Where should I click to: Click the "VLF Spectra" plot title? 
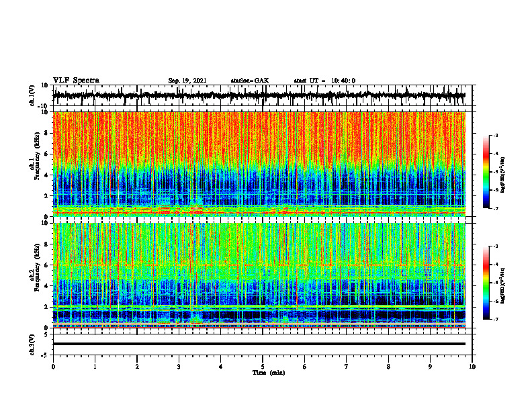[x=76, y=81]
